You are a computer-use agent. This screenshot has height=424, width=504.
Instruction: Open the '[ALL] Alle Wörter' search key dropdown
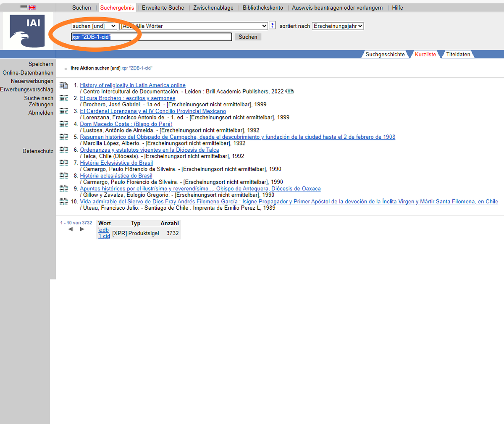[194, 26]
